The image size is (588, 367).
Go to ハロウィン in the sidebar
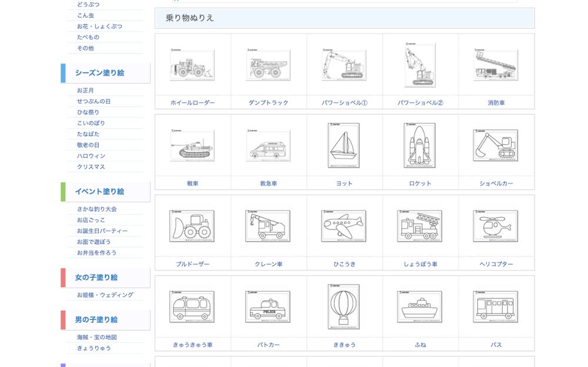[91, 156]
